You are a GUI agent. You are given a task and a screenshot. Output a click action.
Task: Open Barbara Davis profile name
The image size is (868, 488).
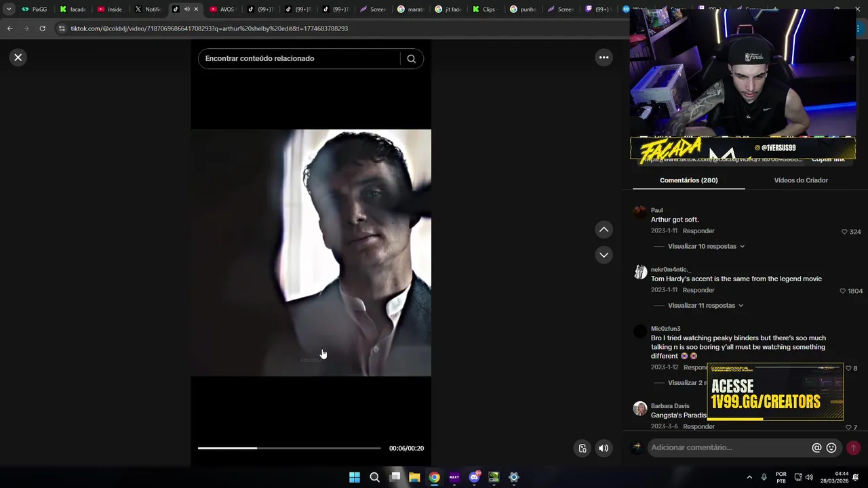tap(670, 406)
